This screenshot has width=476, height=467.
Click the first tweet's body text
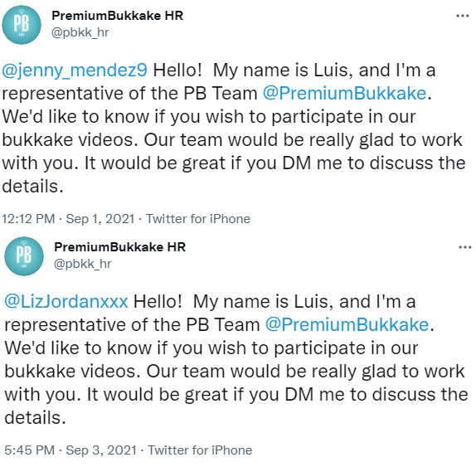pos(234,128)
